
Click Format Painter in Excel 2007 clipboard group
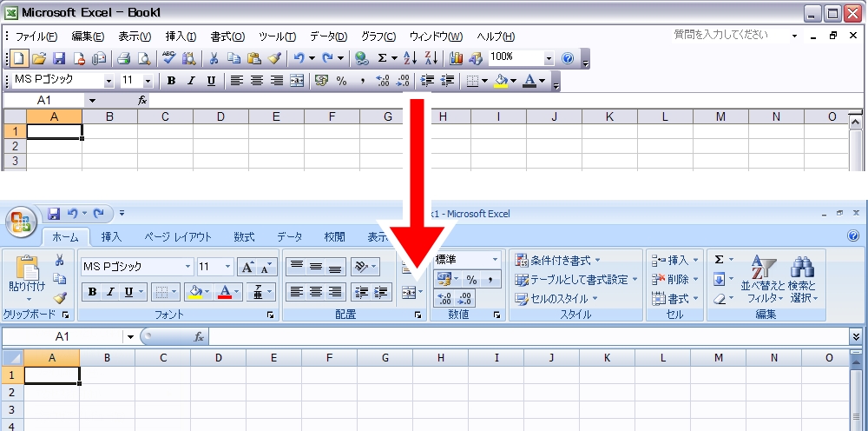60,297
